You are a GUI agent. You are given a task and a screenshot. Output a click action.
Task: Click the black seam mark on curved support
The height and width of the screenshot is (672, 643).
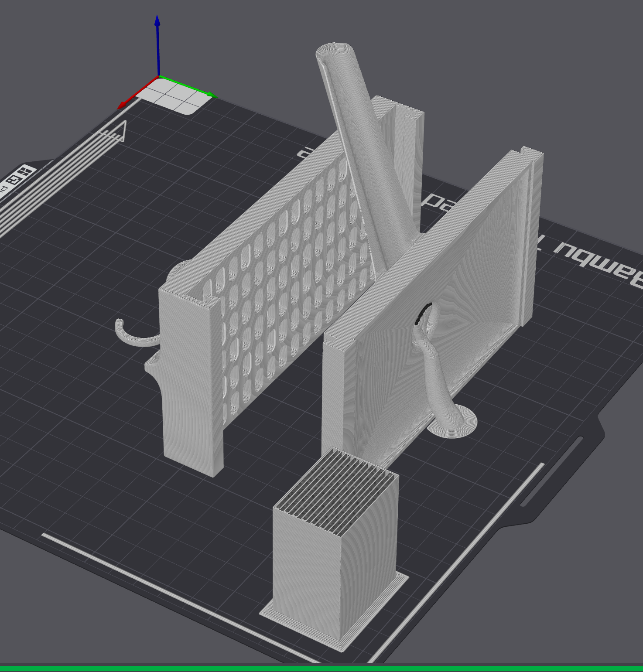pos(423,314)
